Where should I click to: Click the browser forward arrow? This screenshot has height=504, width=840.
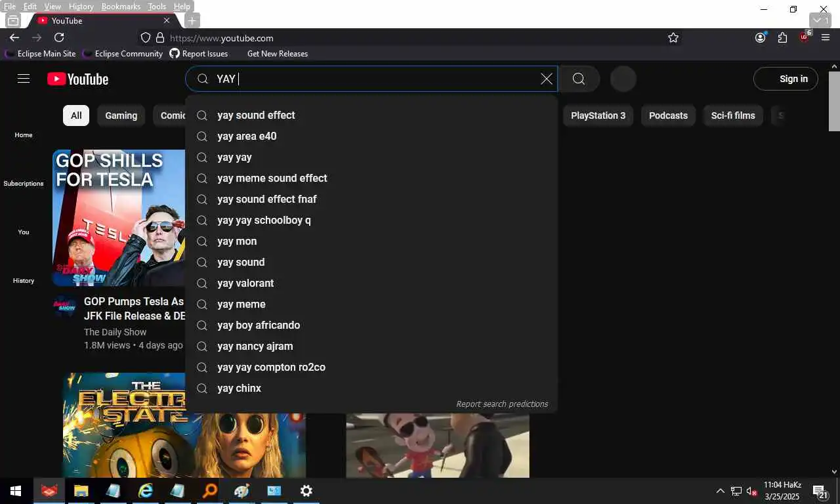pyautogui.click(x=37, y=38)
